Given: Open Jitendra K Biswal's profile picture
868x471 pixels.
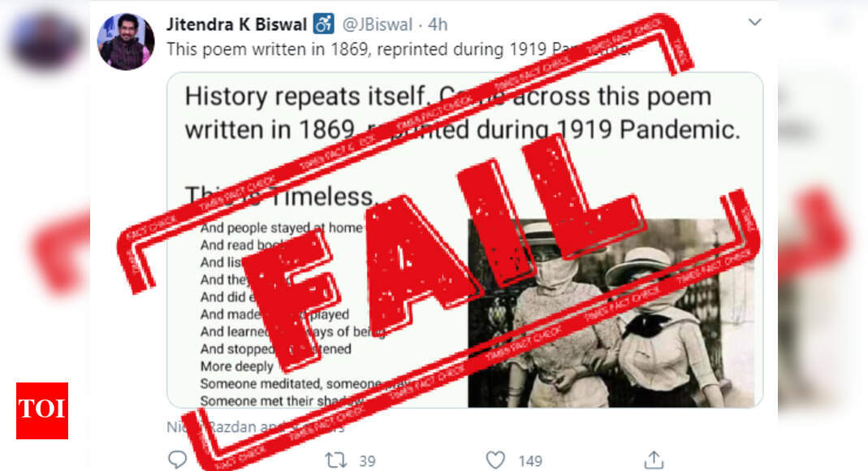Looking at the screenshot, I should [x=126, y=41].
